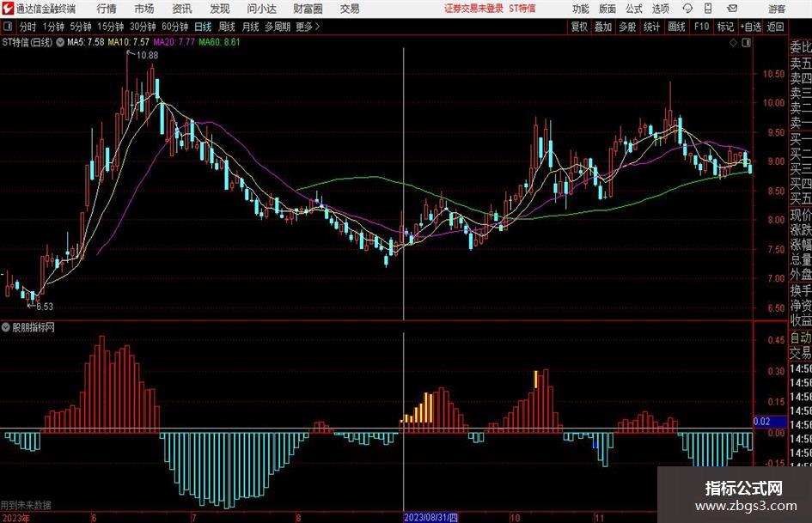Switch to 月线 monthly period
This screenshot has width=812, height=523.
(250, 27)
